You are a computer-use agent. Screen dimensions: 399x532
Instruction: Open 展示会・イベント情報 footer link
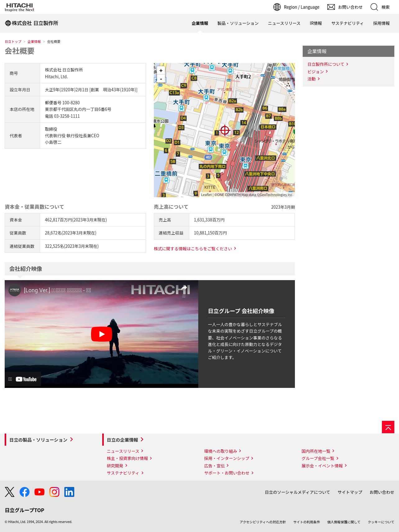[324, 466]
